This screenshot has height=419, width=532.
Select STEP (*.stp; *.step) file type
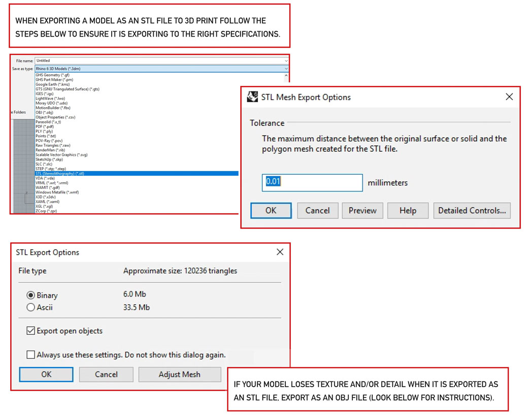pyautogui.click(x=51, y=169)
